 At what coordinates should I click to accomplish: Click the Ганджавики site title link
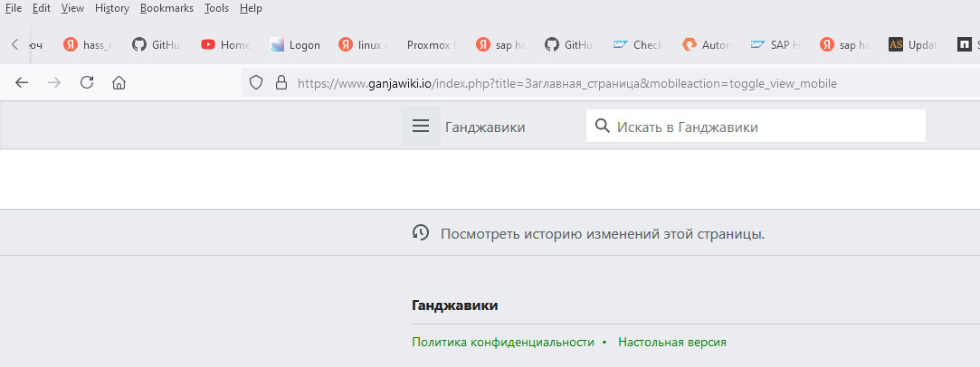click(485, 127)
